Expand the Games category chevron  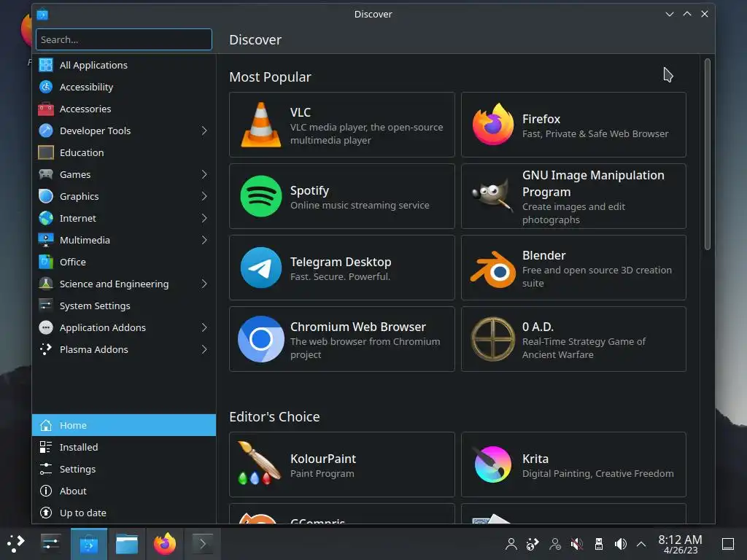[x=204, y=174]
